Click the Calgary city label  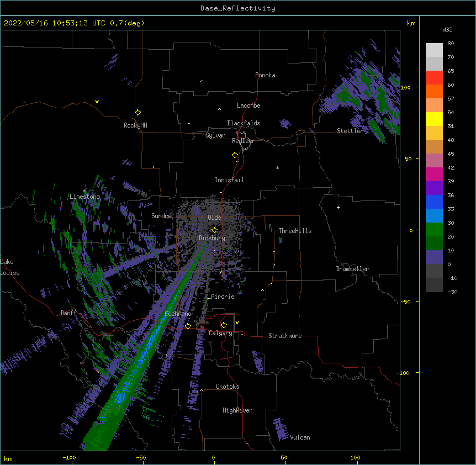click(x=220, y=333)
